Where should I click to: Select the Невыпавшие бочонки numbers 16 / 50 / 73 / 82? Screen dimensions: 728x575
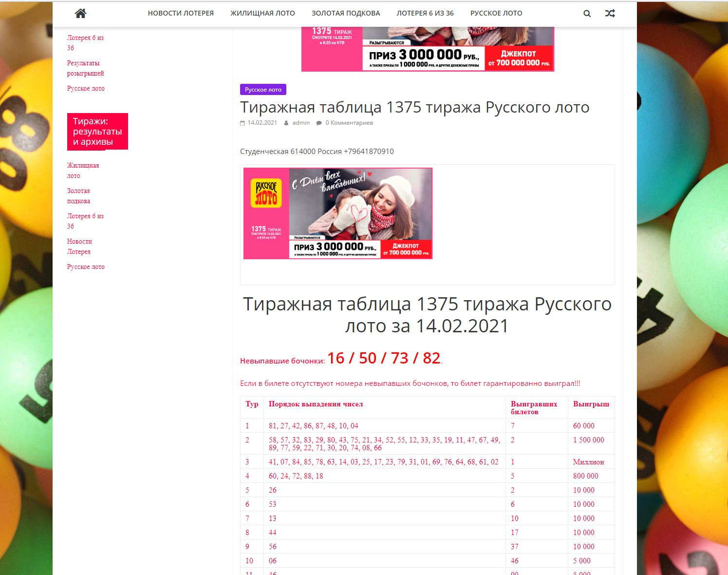[384, 358]
